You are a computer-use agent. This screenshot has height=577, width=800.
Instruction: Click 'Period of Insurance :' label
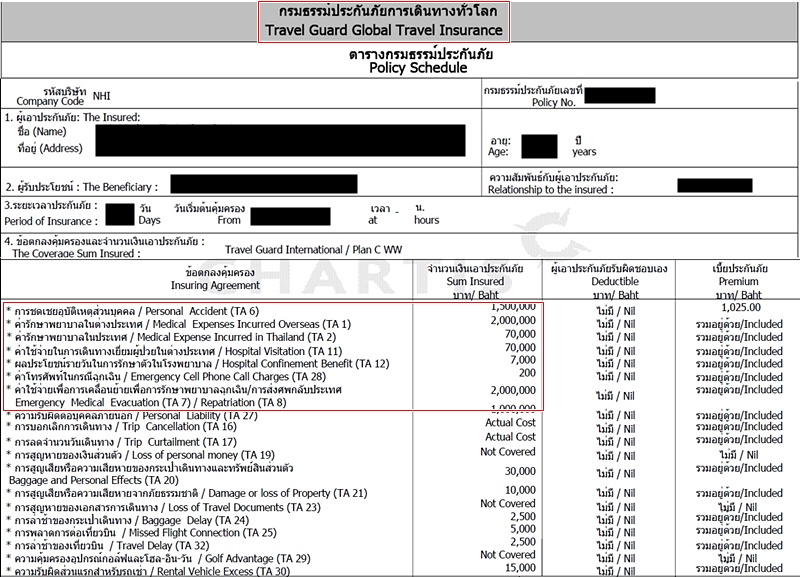[51, 221]
